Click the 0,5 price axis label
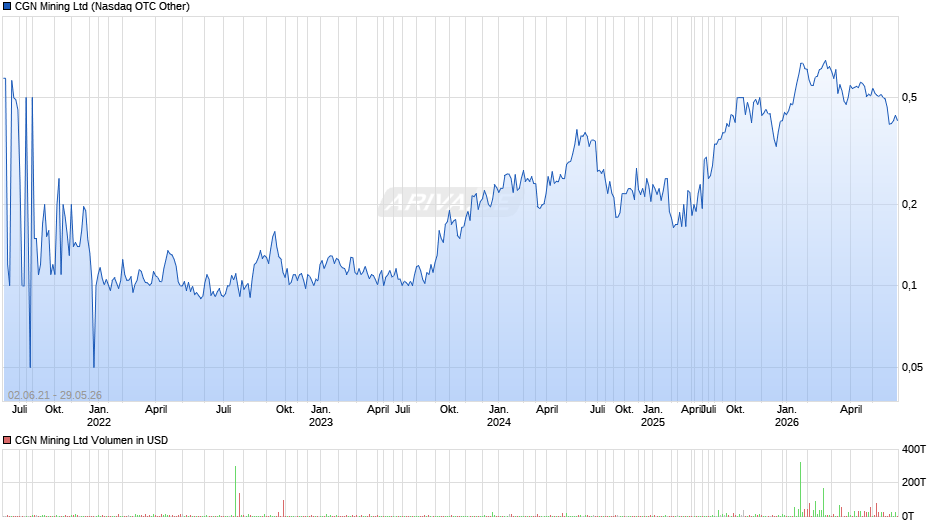The width and height of the screenshot is (940, 526). [909, 97]
